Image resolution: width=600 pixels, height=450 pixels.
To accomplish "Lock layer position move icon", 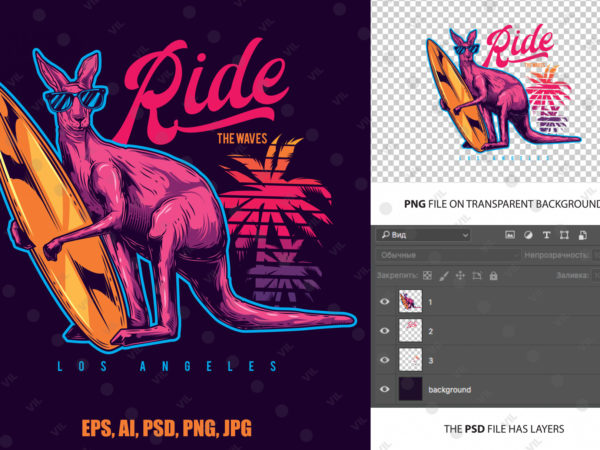I will coord(460,276).
